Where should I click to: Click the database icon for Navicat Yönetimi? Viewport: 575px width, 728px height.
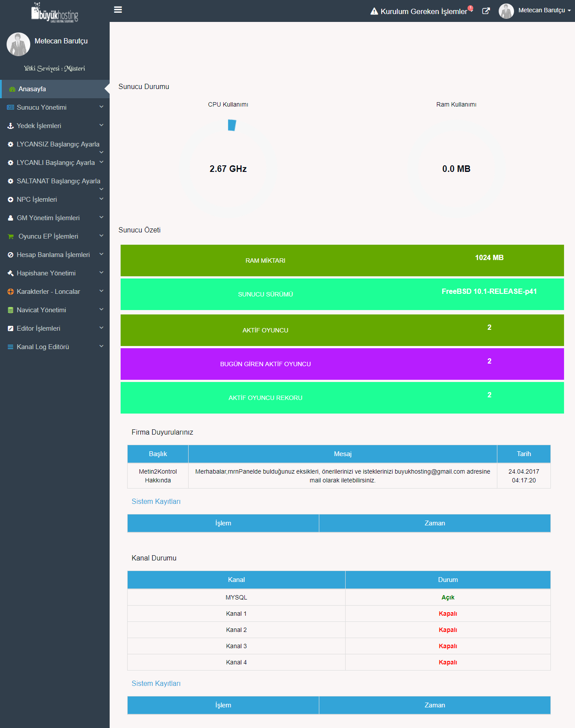tap(11, 310)
